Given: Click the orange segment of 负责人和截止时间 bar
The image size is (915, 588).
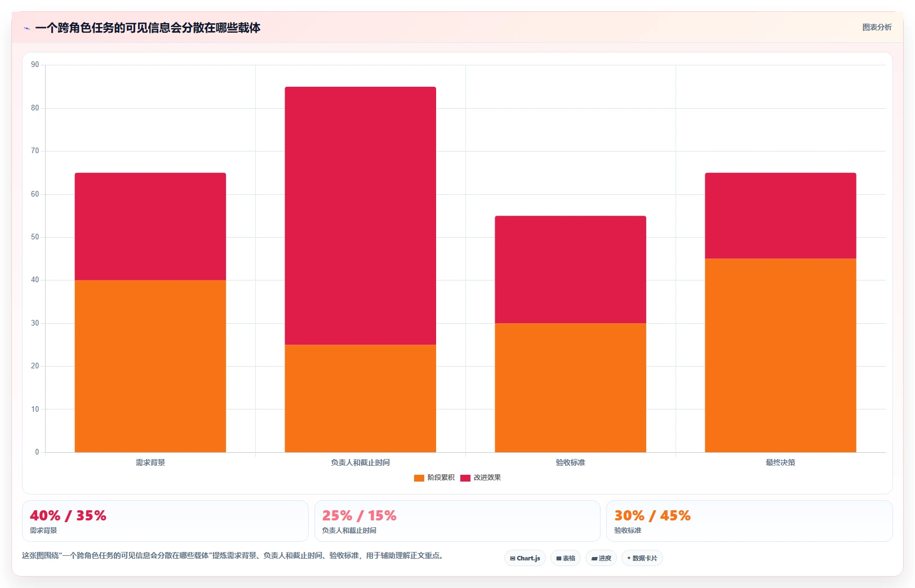Looking at the screenshot, I should tap(361, 398).
